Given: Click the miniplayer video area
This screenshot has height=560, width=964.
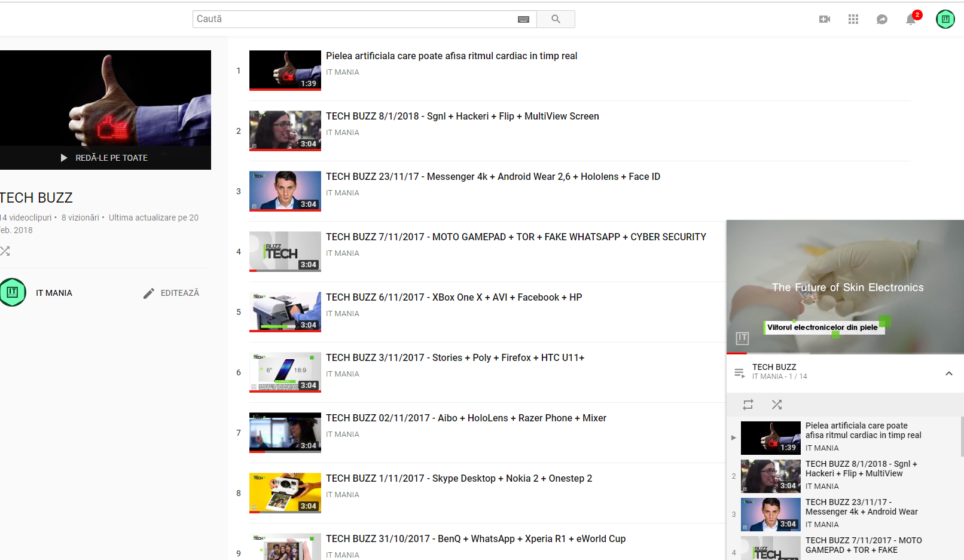Looking at the screenshot, I should pos(845,287).
